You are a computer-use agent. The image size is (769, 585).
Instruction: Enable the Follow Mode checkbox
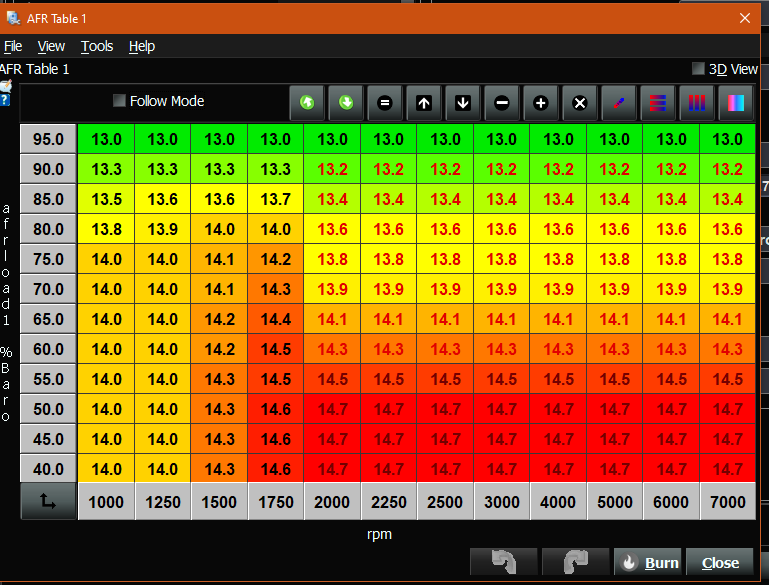click(x=120, y=101)
